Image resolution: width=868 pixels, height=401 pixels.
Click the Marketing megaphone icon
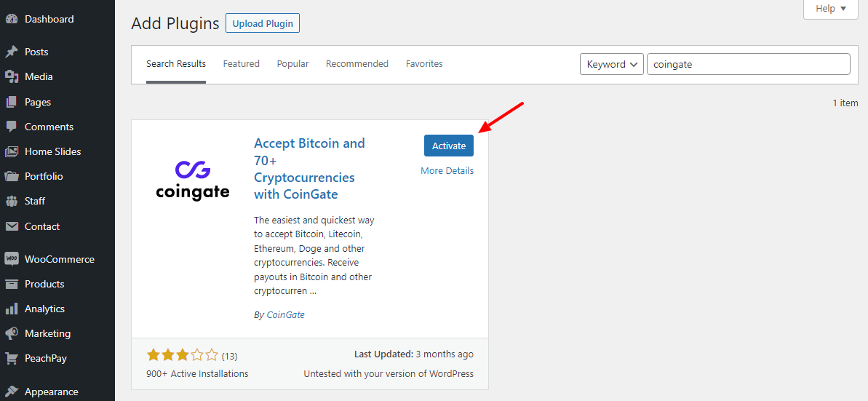12,333
